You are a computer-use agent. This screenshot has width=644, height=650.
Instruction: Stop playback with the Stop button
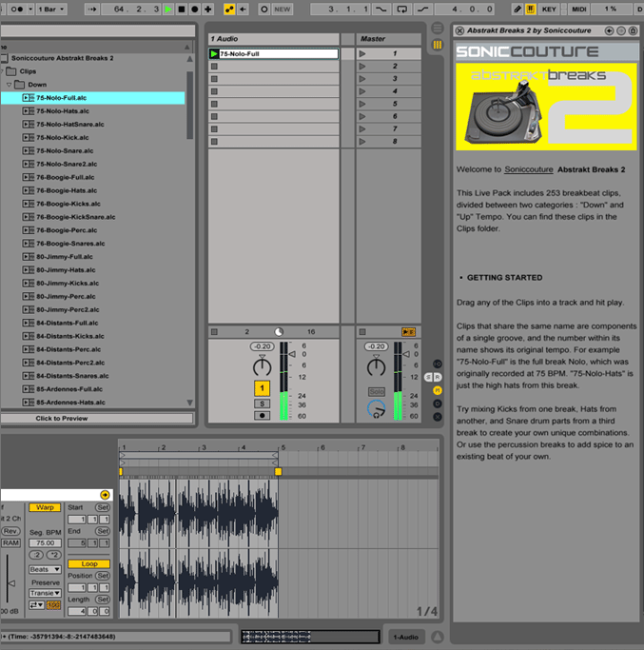tap(181, 10)
